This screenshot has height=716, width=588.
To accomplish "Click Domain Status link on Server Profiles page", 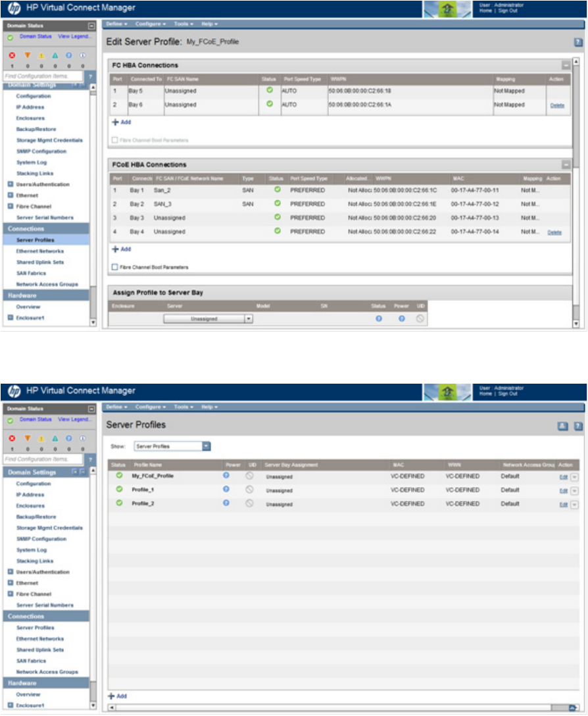I will click(x=36, y=419).
